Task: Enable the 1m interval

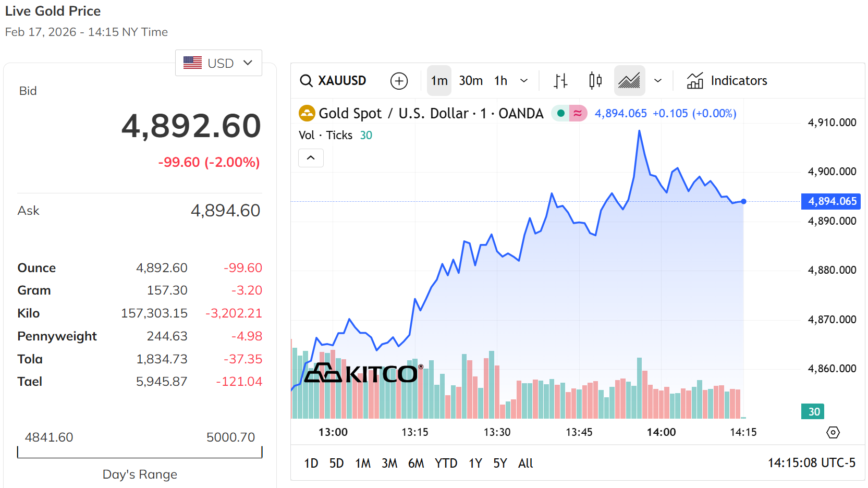Action: click(x=439, y=80)
